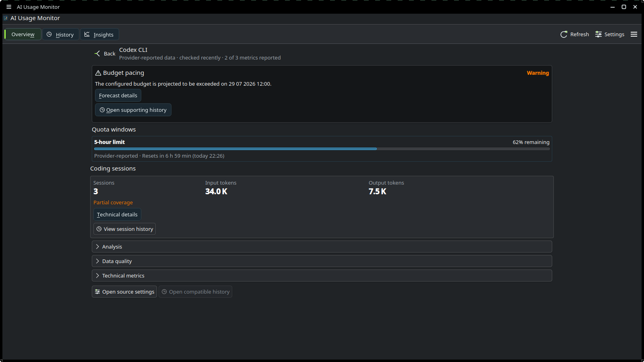Click clock icon on Open supporting history

click(x=102, y=110)
